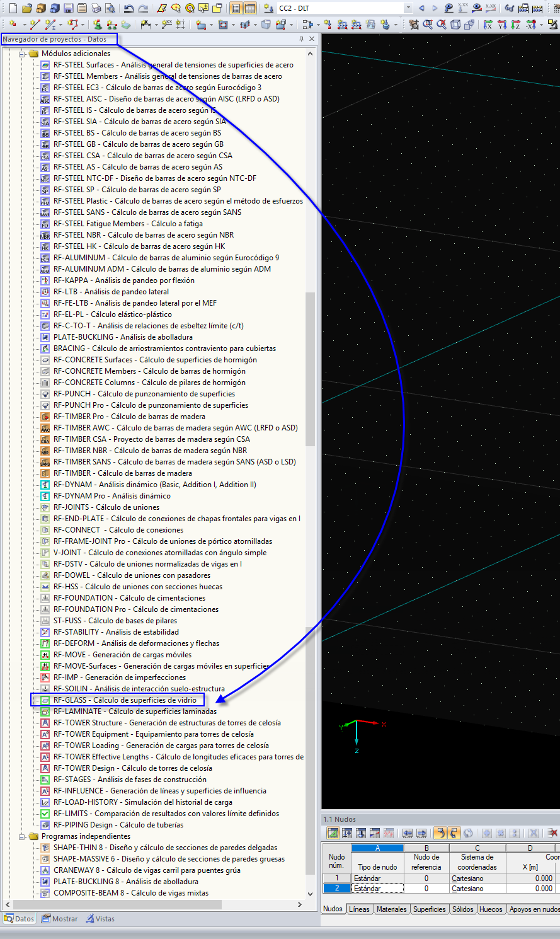Click column A header in Nudos table
The image size is (560, 939).
click(377, 848)
